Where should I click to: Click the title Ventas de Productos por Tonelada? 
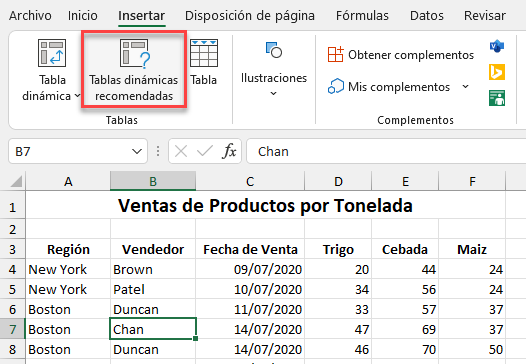(x=265, y=206)
